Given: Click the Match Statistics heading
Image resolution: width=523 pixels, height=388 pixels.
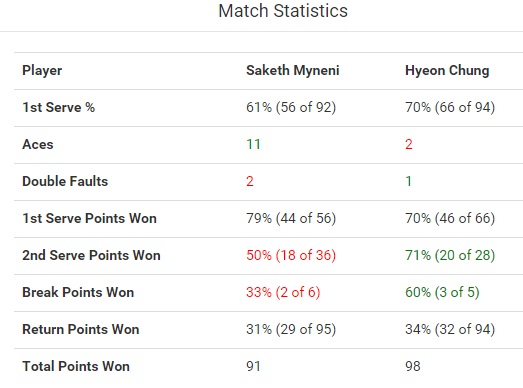Looking at the screenshot, I should coord(283,11).
